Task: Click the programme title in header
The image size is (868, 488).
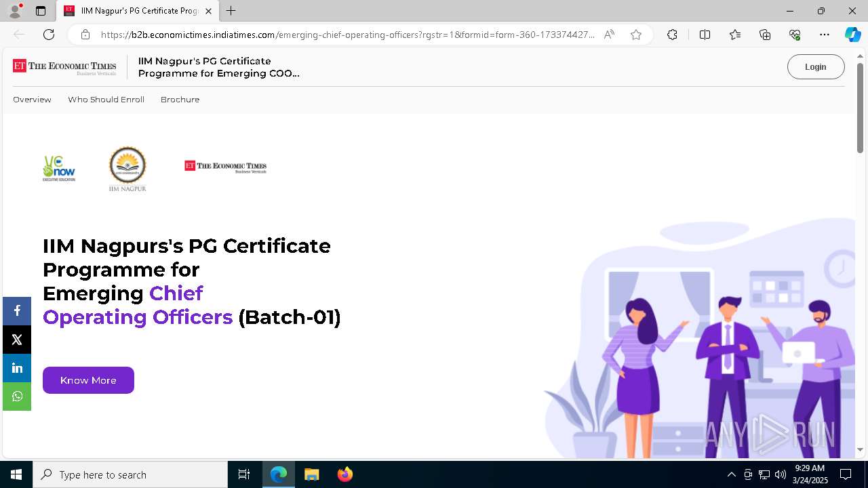Action: (218, 67)
